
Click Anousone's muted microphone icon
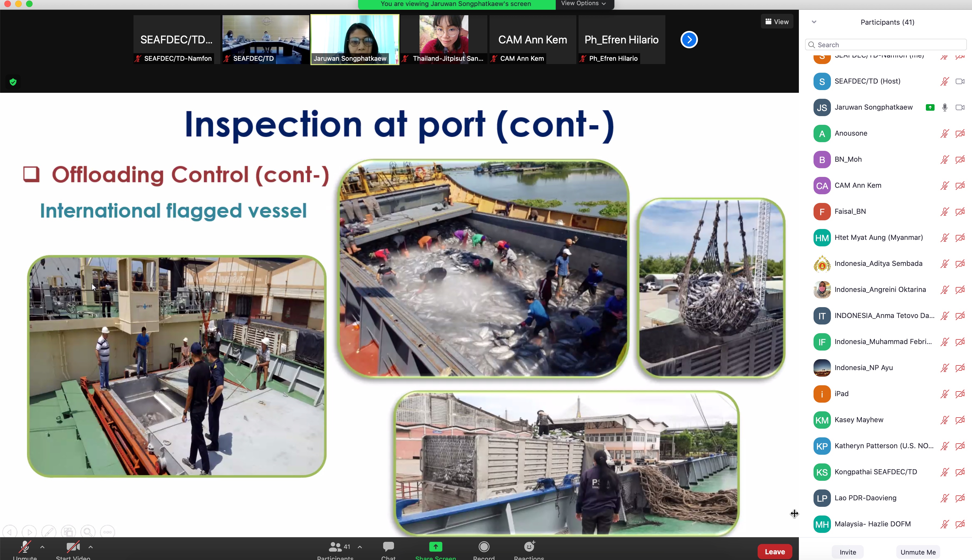[944, 133]
